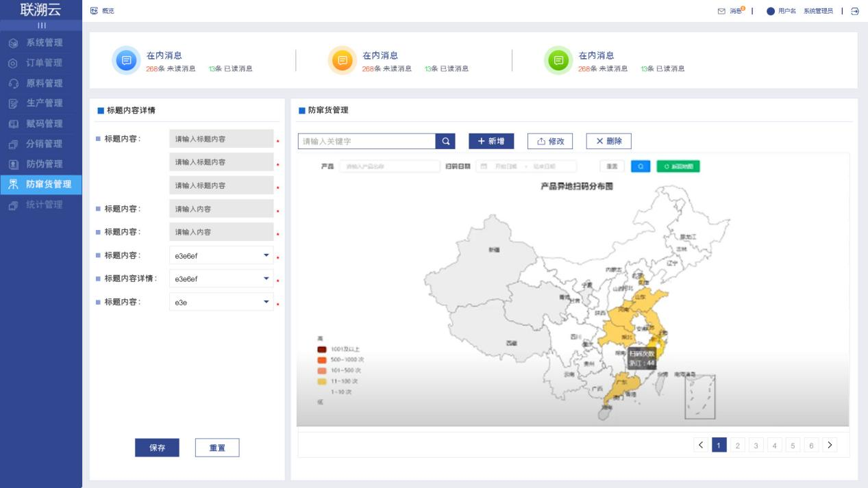Click the logout icon in top bar
868x488 pixels.
pyautogui.click(x=855, y=11)
